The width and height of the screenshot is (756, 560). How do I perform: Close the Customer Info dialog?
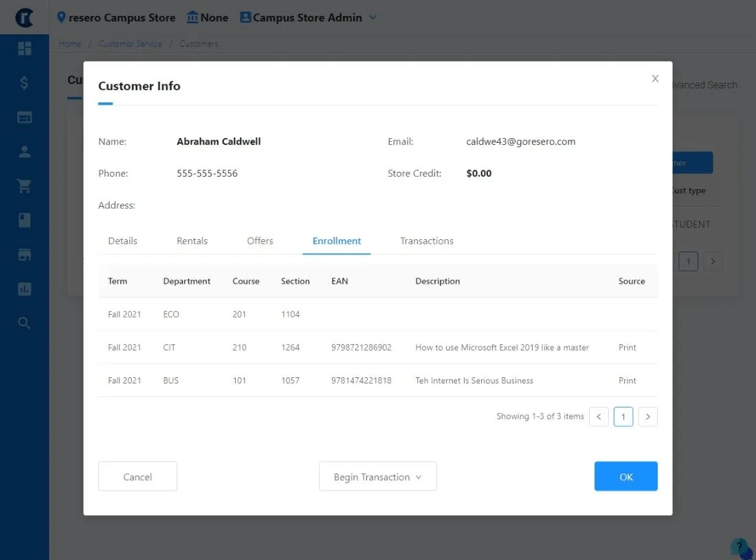pyautogui.click(x=655, y=78)
